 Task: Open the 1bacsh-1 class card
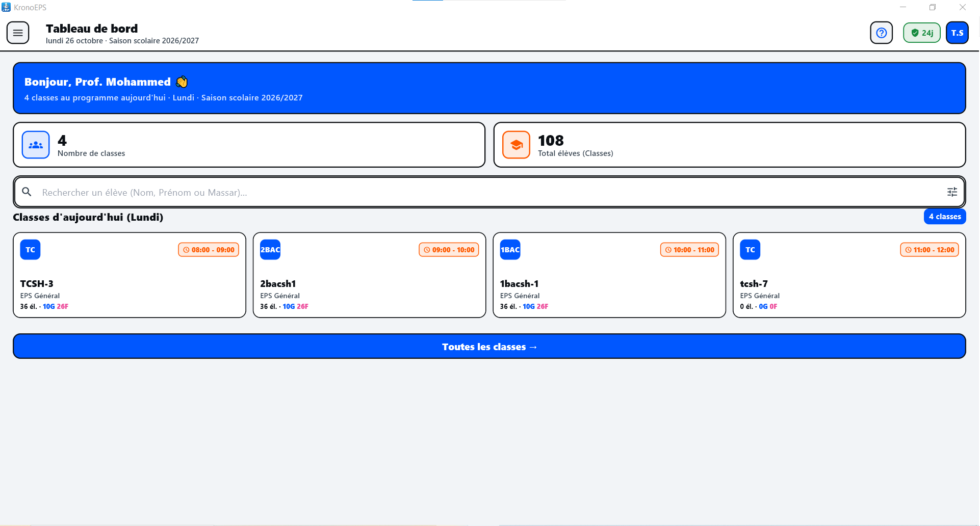click(x=609, y=275)
